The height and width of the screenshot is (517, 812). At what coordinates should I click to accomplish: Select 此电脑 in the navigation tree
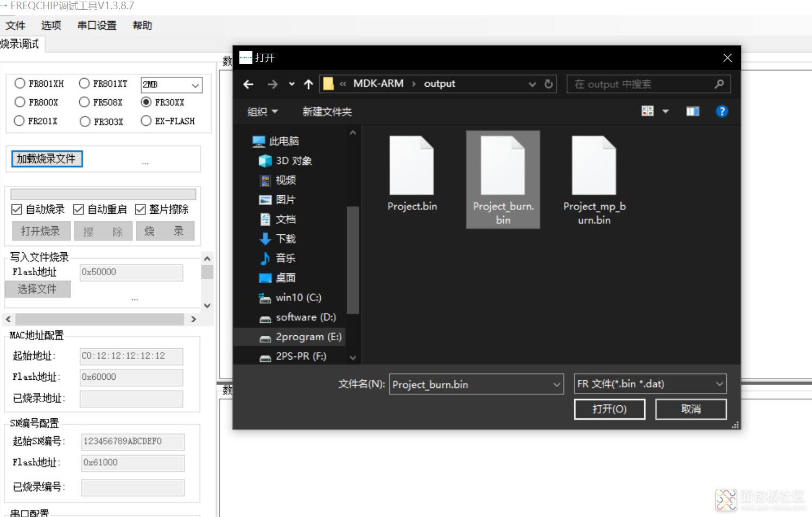(x=276, y=141)
